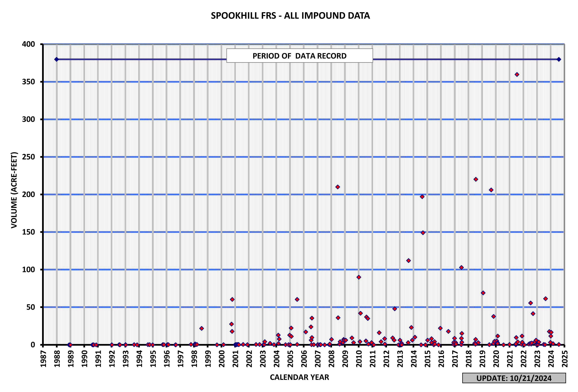Screen dimensions: 578x392
Task: Click the 2023 data point near 61 acre-feet
Action: [x=545, y=299]
